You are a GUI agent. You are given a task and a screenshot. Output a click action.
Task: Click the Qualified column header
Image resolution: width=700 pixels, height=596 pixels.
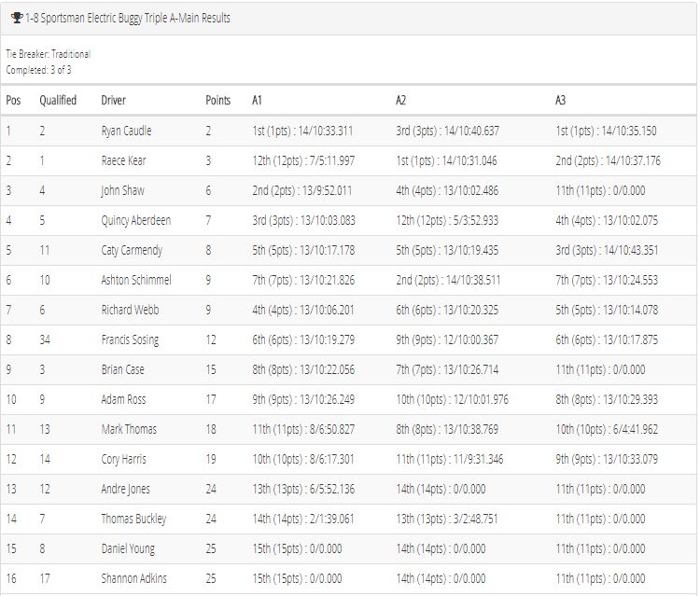tap(58, 100)
